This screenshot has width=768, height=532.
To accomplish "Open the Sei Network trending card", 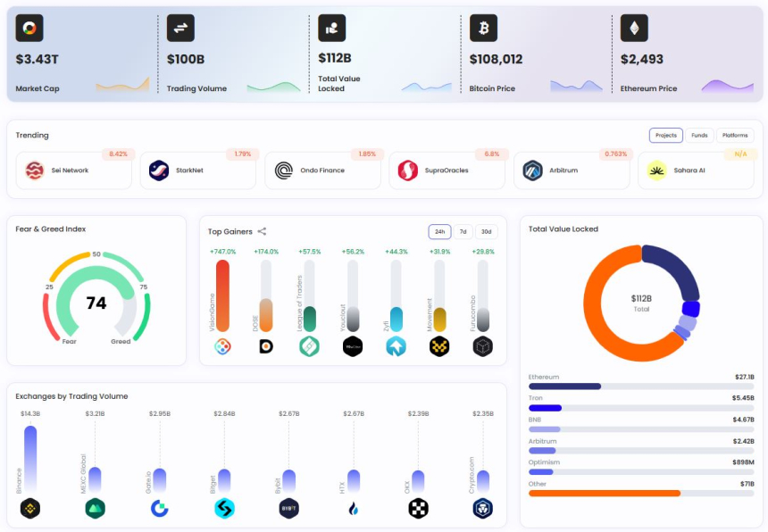I will (x=73, y=170).
